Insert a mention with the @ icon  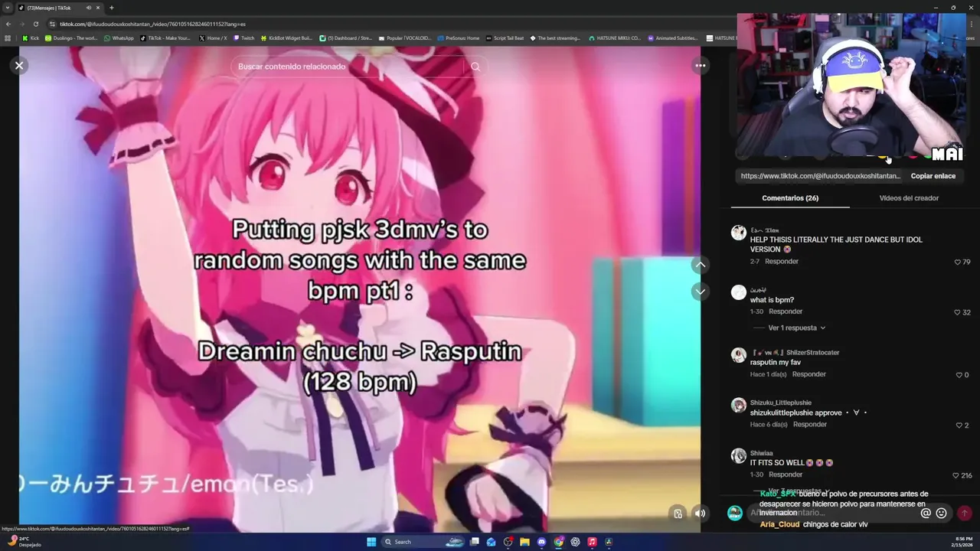pos(926,513)
